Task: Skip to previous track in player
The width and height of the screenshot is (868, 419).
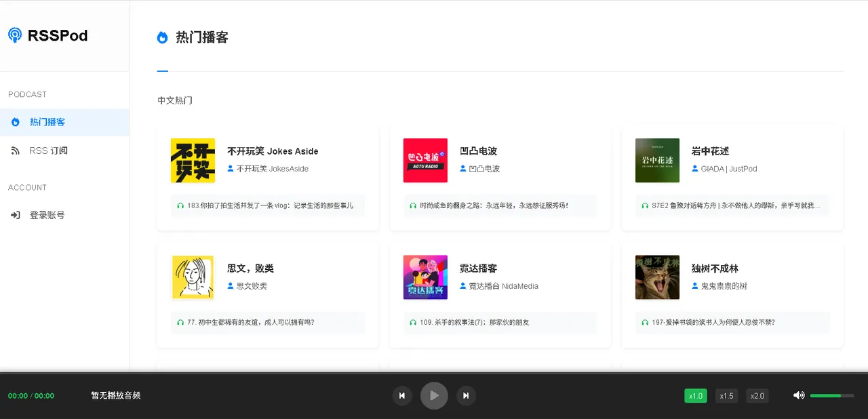Action: click(402, 396)
